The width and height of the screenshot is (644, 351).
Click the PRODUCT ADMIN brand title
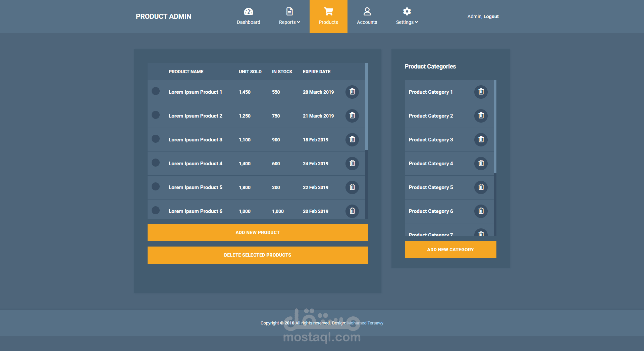(x=164, y=16)
